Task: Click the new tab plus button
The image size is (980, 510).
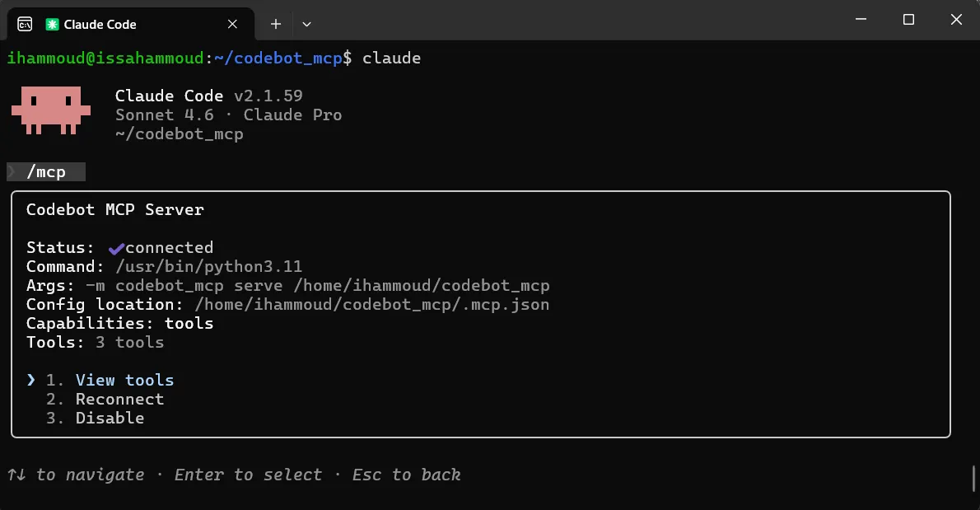Action: [276, 24]
